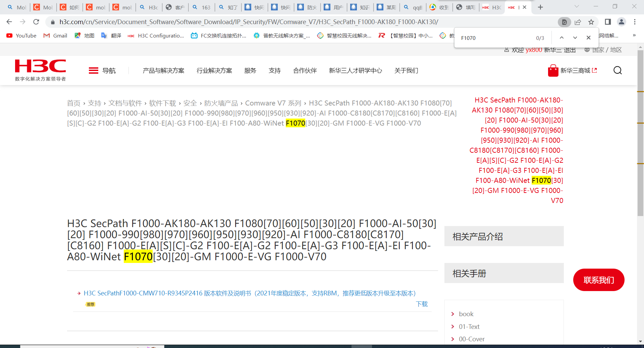Open the 行业解决方案 menu
This screenshot has height=348, width=644.
[214, 70]
